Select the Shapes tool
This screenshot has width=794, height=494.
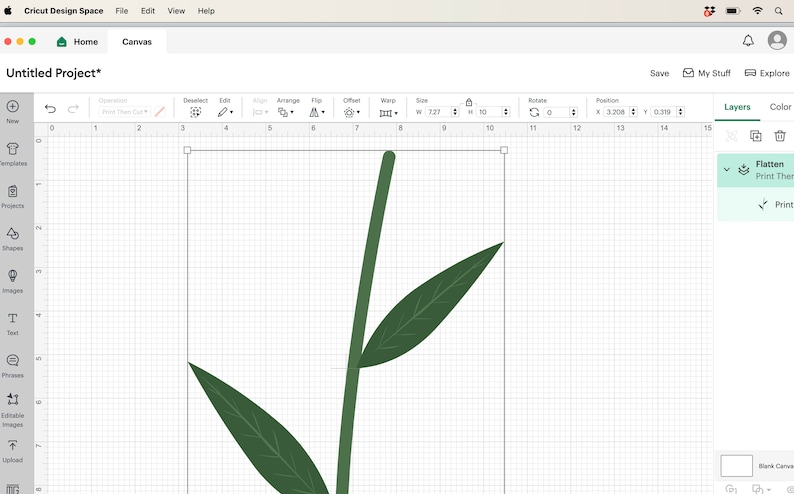point(13,234)
